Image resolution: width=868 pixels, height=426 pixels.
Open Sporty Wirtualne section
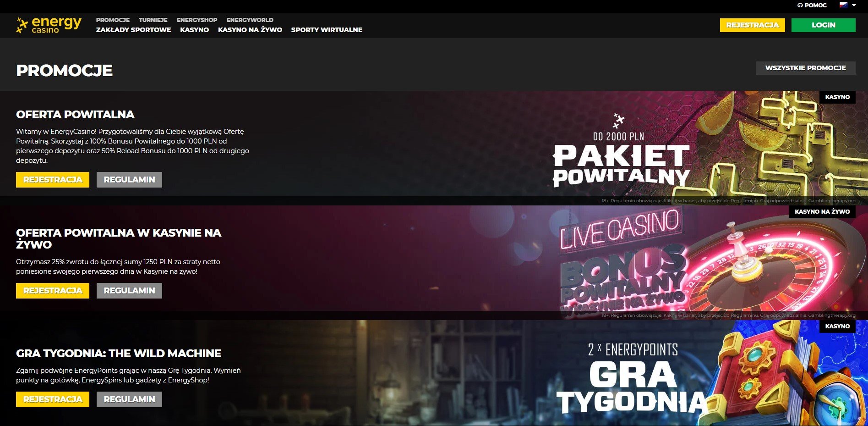tap(327, 30)
